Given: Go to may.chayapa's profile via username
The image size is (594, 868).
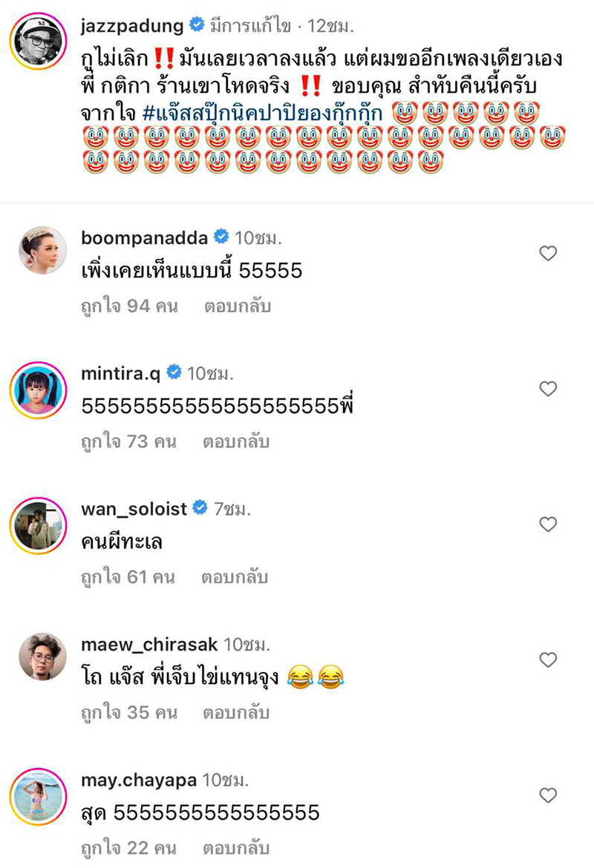Looking at the screenshot, I should (x=138, y=780).
